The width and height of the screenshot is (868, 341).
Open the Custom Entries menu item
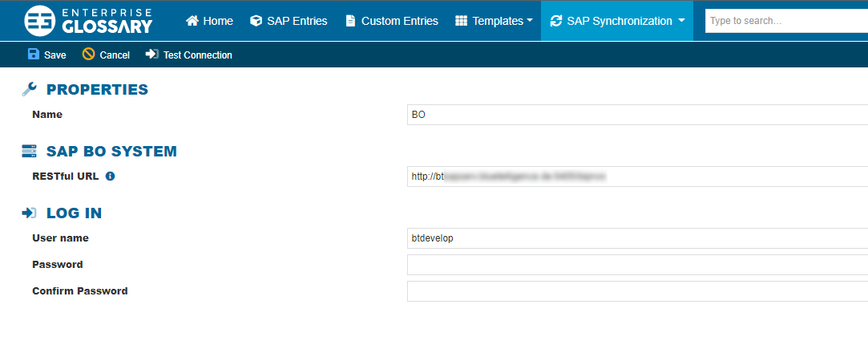(399, 21)
